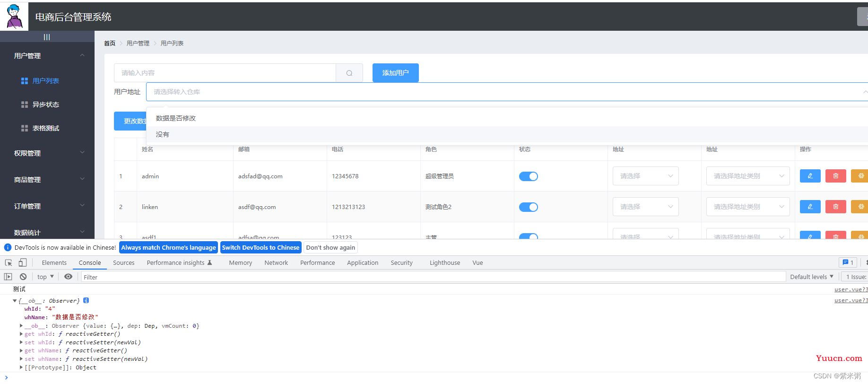Click DevTools info notification icon

8,247
